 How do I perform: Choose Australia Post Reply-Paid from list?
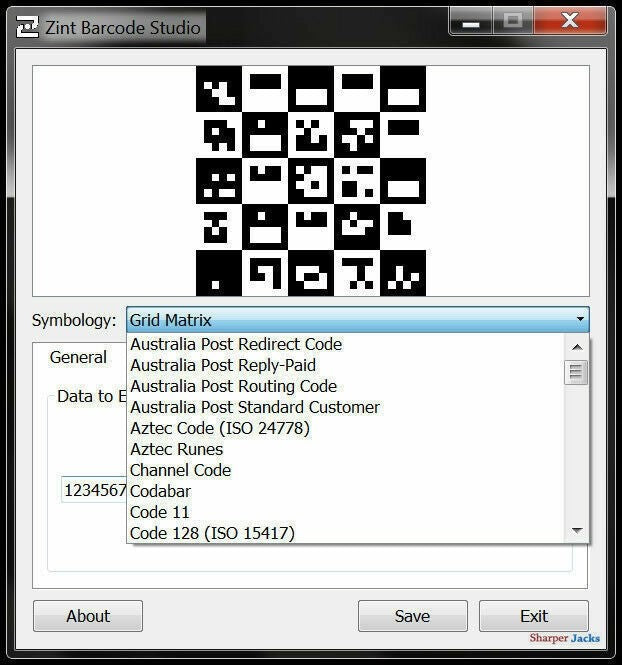pyautogui.click(x=223, y=365)
